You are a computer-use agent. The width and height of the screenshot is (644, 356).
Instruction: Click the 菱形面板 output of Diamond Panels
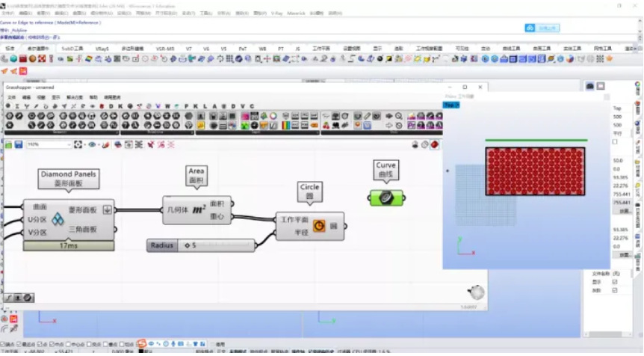82,210
